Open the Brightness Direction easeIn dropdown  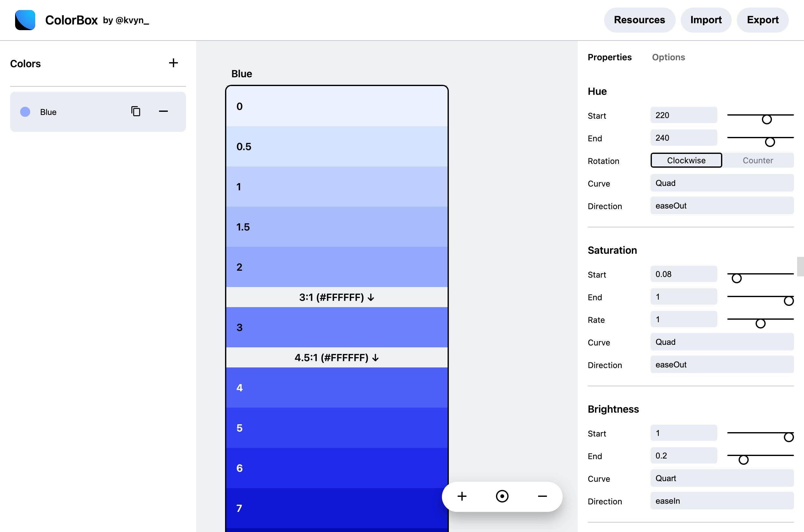pyautogui.click(x=722, y=501)
